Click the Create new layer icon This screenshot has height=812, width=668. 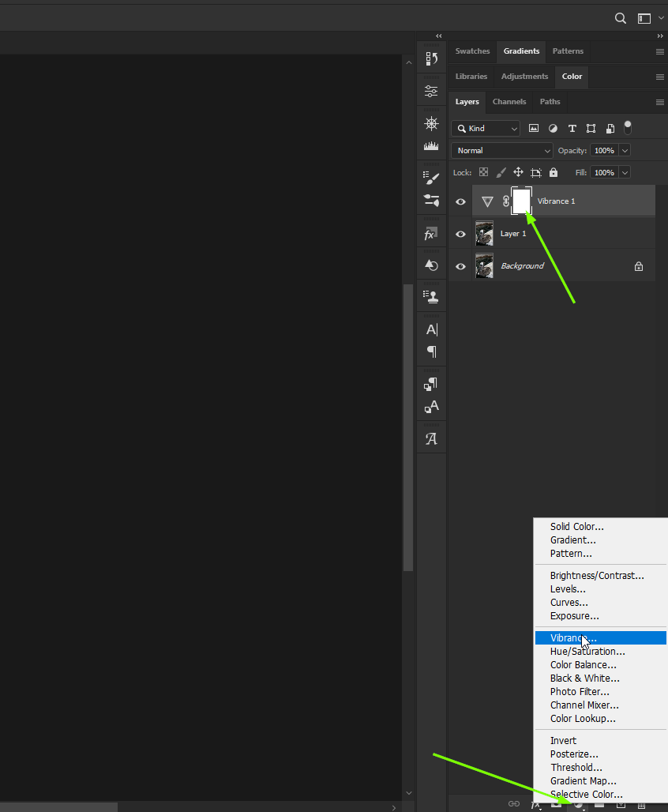[622, 806]
